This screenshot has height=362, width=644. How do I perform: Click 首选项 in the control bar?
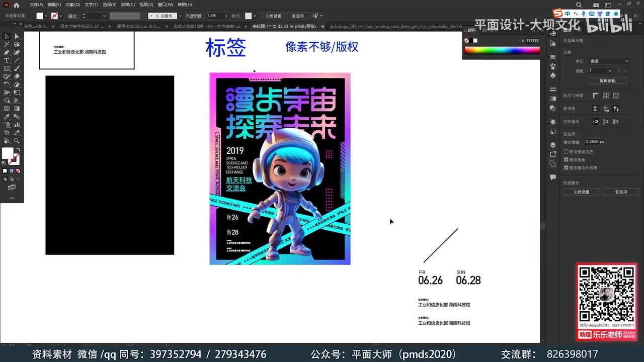297,16
